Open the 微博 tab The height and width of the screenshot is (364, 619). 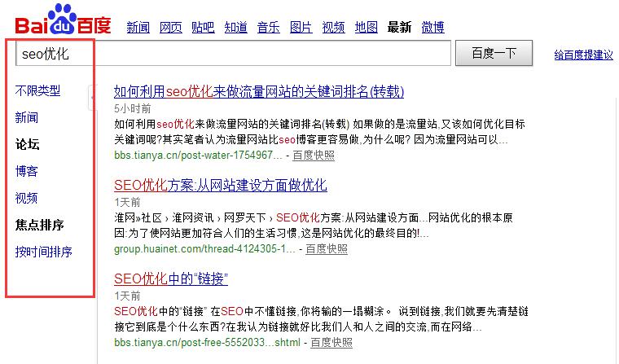(x=433, y=27)
